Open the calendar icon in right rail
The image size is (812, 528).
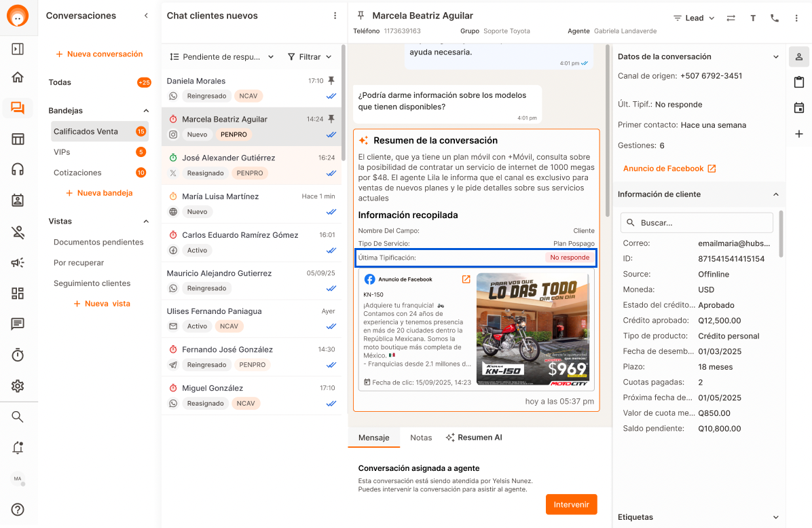[799, 108]
